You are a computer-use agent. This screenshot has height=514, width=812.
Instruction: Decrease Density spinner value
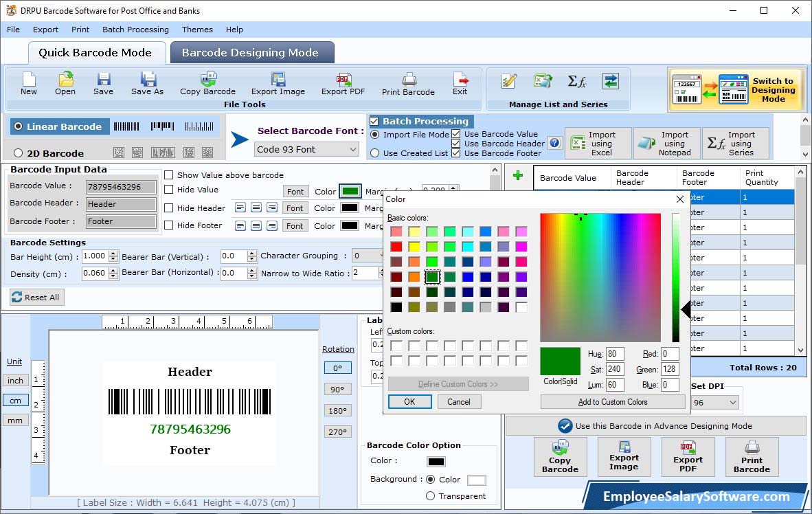pos(113,276)
